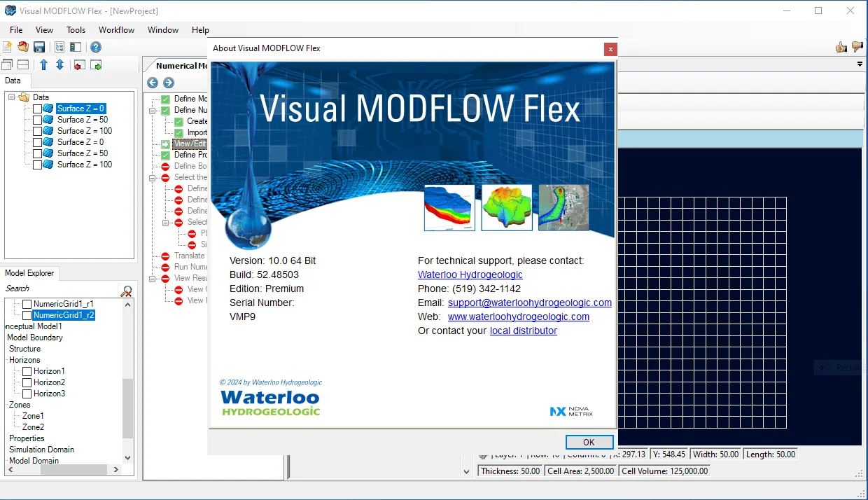The image size is (868, 500).
Task: Click the 3D layered model thumbnail
Action: (x=449, y=208)
